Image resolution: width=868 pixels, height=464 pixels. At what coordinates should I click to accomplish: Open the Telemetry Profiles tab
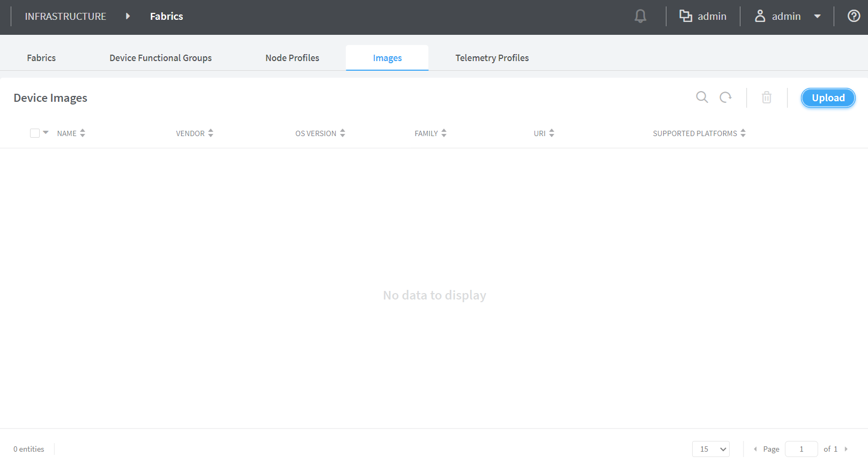tap(492, 58)
